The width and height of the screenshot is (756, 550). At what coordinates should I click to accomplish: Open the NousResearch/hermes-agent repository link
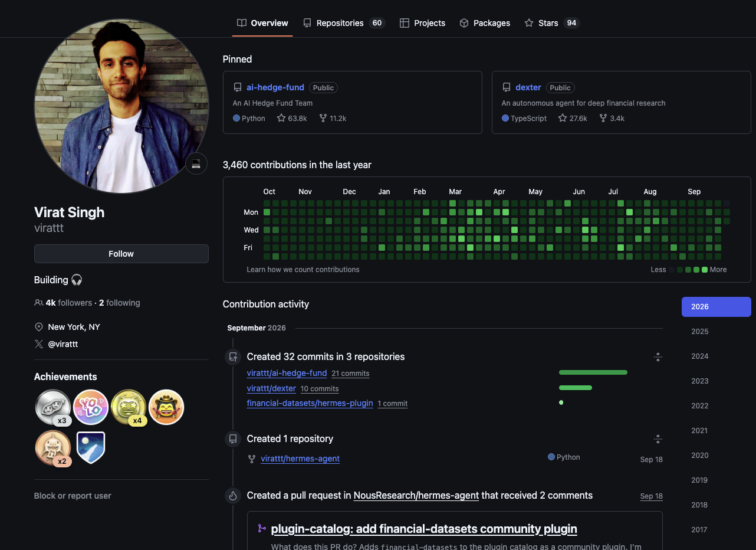click(x=416, y=496)
